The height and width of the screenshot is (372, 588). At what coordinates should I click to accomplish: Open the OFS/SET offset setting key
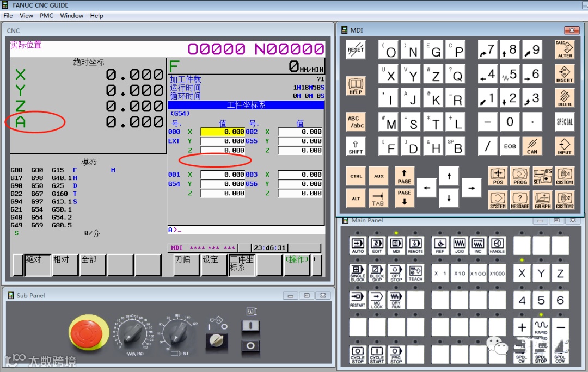coord(542,176)
